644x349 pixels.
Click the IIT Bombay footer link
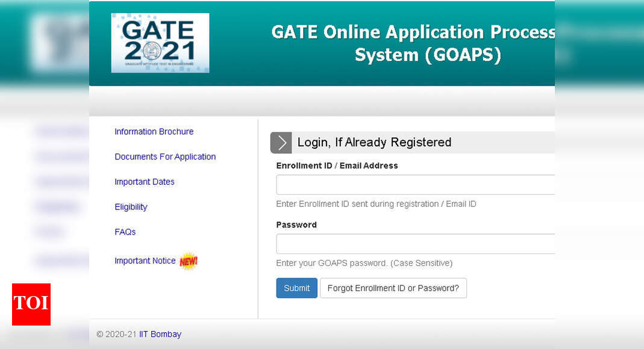(x=160, y=334)
